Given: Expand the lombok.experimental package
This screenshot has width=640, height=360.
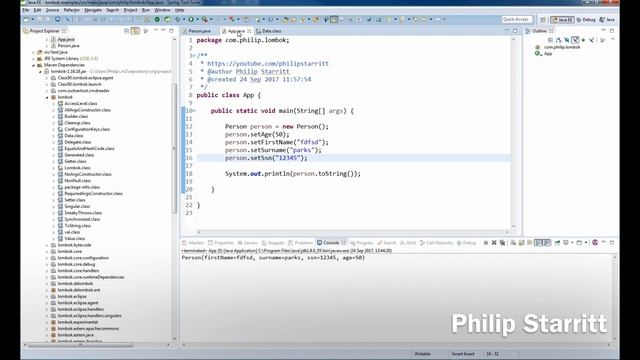Looking at the screenshot, I should [x=47, y=322].
